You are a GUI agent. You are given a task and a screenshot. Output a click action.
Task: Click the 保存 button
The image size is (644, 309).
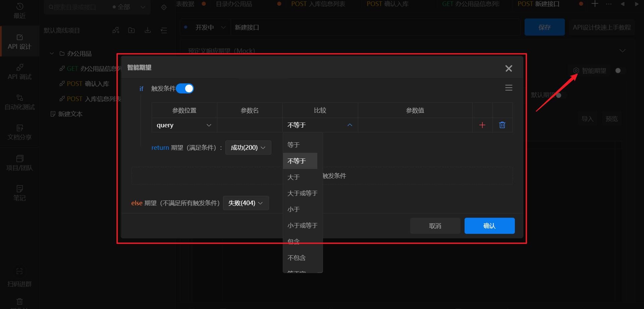(x=544, y=27)
